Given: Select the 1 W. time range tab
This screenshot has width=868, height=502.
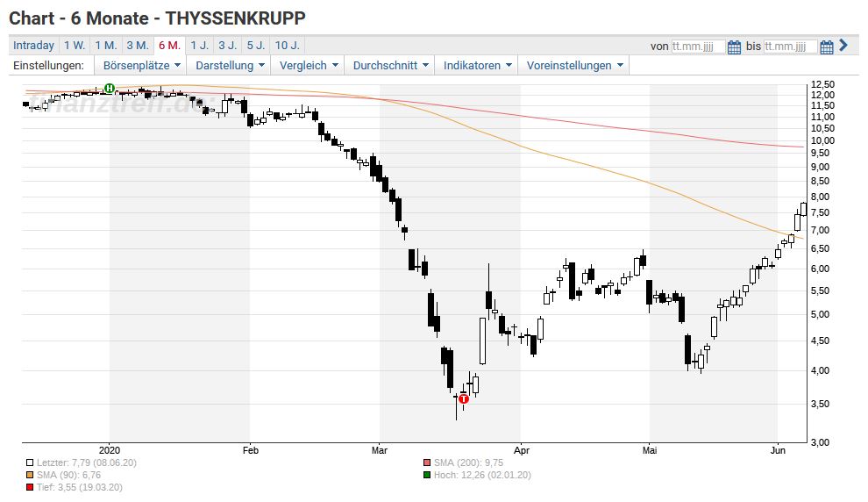Looking at the screenshot, I should point(75,46).
